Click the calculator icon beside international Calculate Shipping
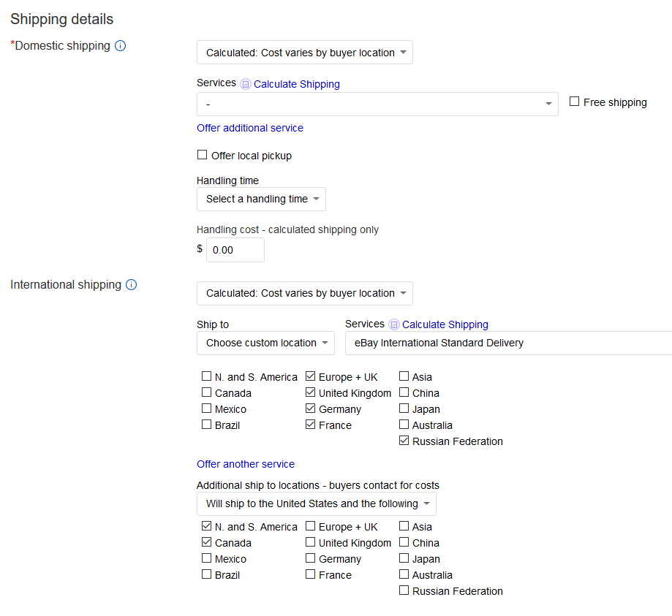 [393, 324]
